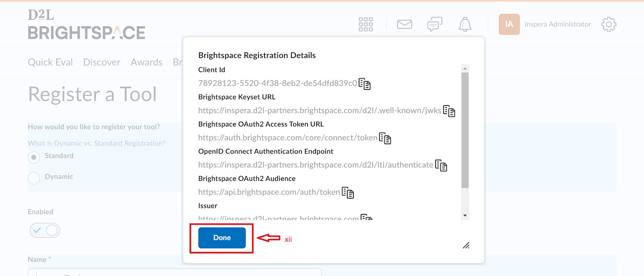Select the Client Id value text
Screen dimensions: 644x276
tap(277, 83)
